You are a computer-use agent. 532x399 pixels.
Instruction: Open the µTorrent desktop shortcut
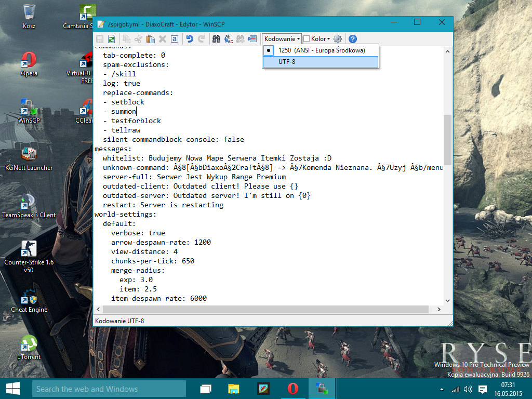29,348
